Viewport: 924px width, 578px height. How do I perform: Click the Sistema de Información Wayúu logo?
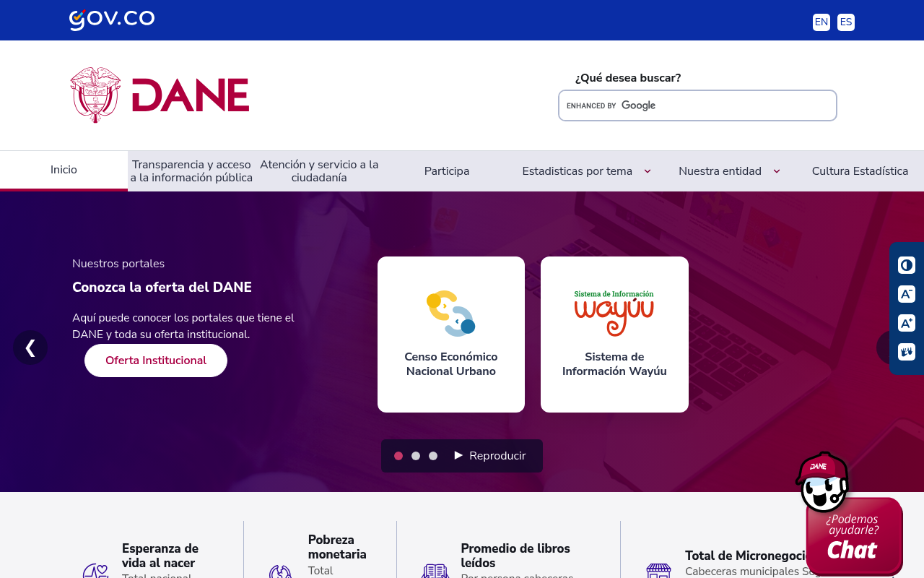point(614,314)
